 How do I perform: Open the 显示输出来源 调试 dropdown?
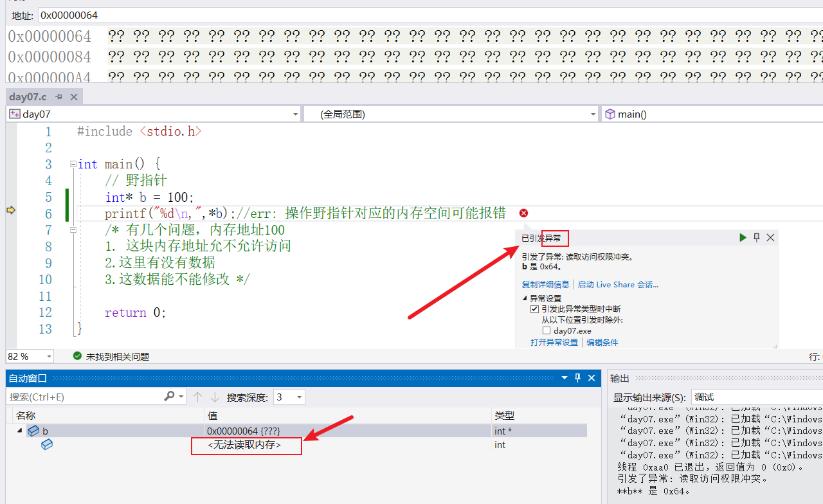coord(757,397)
